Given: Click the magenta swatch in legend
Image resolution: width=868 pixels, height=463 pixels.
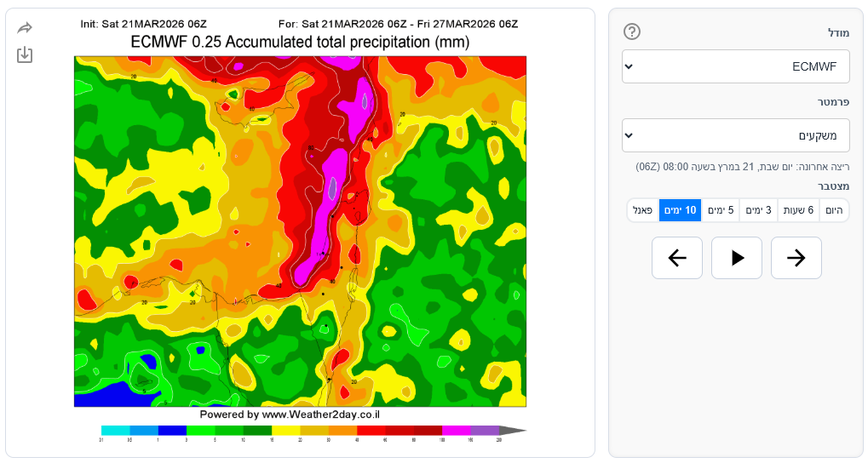Looking at the screenshot, I should [456, 431].
